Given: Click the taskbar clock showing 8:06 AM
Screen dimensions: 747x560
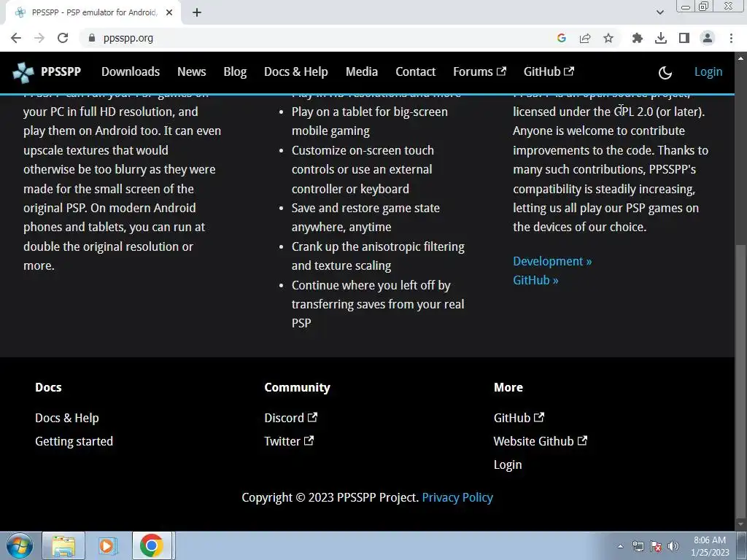Looking at the screenshot, I should 710,546.
